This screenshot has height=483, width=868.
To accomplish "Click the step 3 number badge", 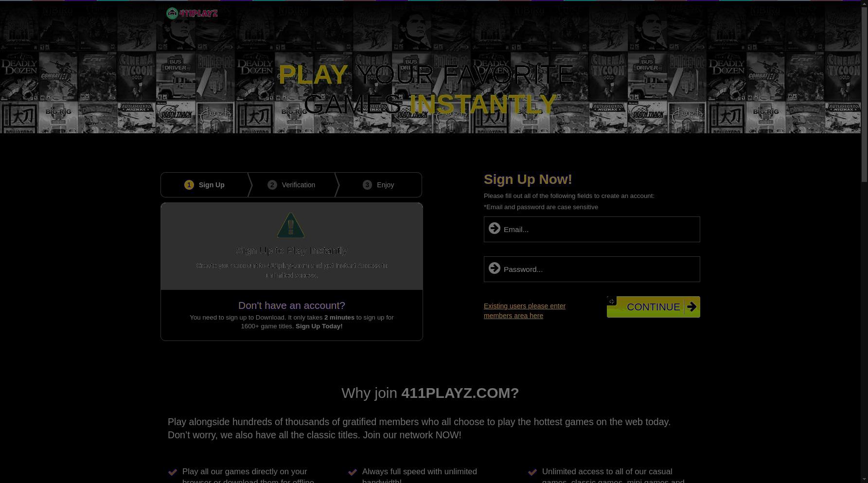I will click(x=367, y=185).
